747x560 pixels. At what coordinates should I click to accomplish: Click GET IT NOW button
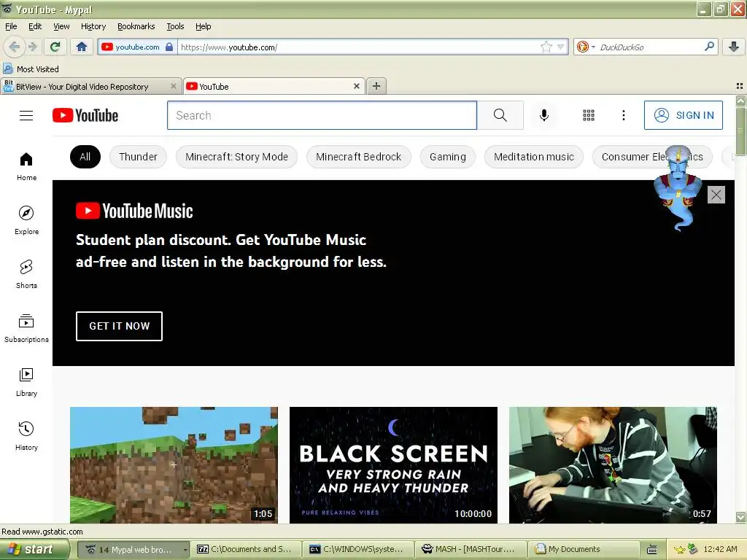119,326
